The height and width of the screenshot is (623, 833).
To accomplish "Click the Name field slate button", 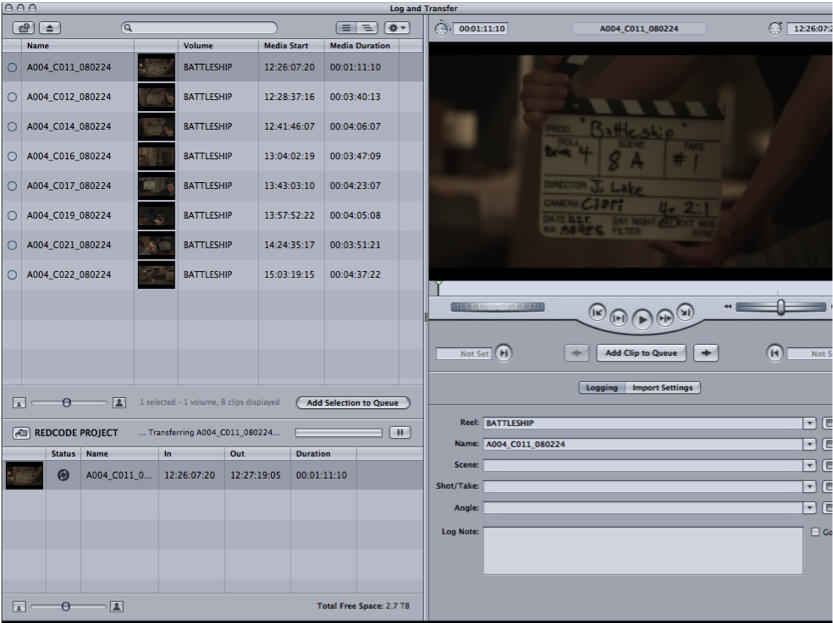I will [827, 445].
